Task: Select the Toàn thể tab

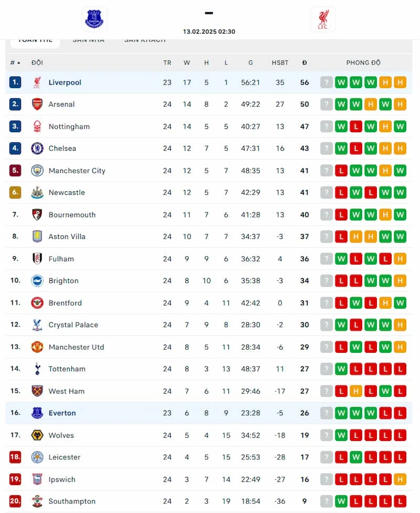Action: click(35, 41)
